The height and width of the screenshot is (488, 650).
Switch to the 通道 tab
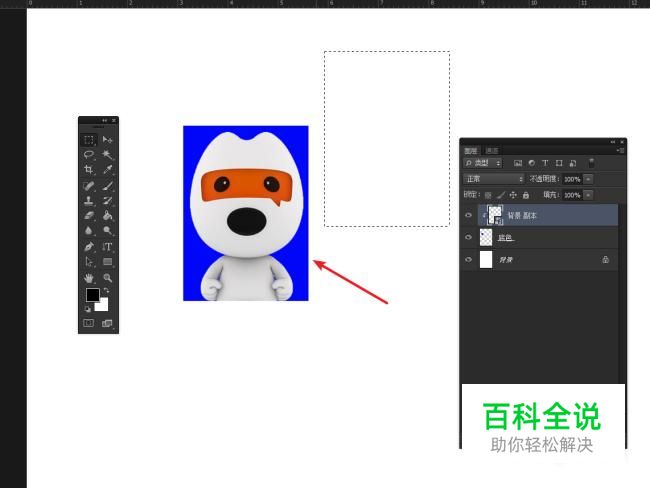tap(491, 150)
